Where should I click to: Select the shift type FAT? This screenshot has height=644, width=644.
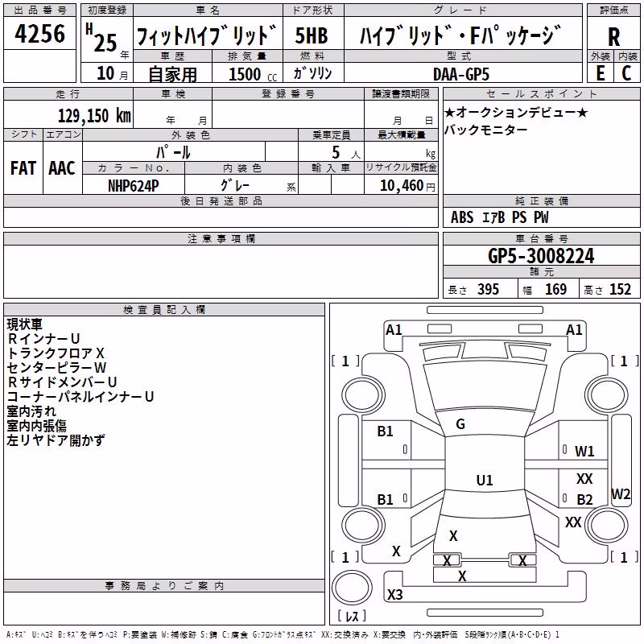(x=23, y=168)
